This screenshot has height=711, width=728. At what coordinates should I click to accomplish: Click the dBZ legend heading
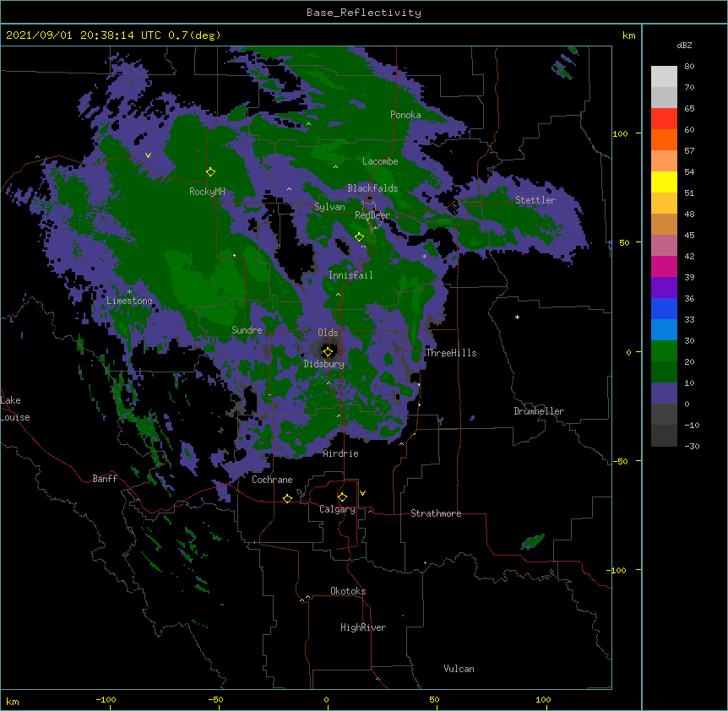point(684,46)
